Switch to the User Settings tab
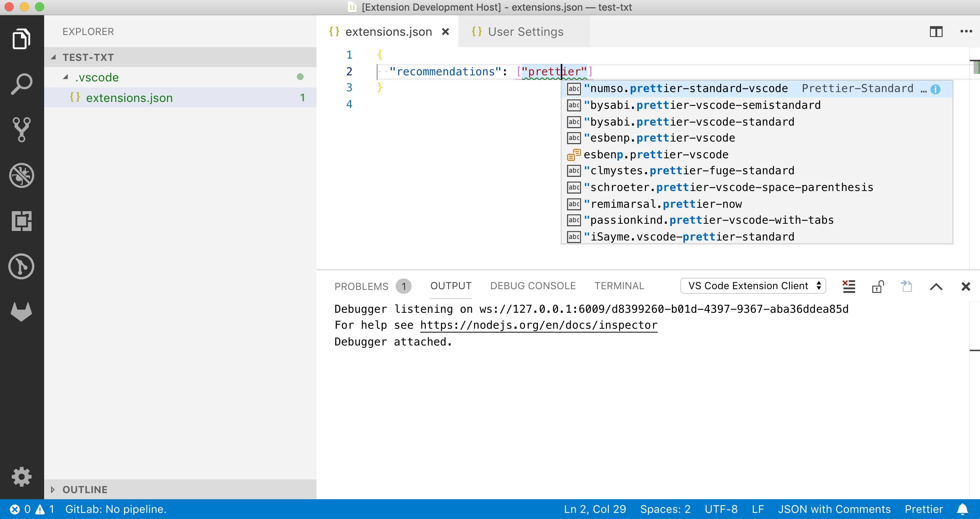 tap(525, 32)
